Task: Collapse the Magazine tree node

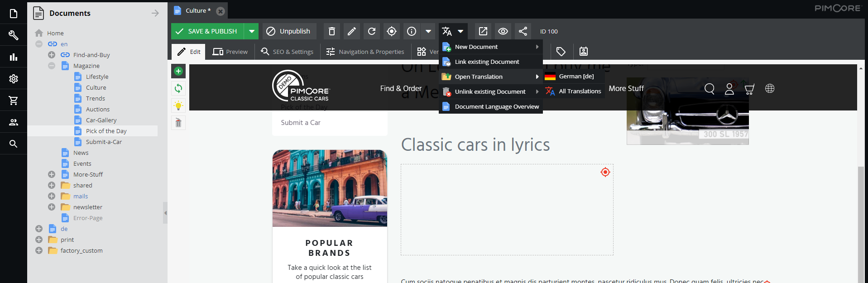Action: click(52, 66)
